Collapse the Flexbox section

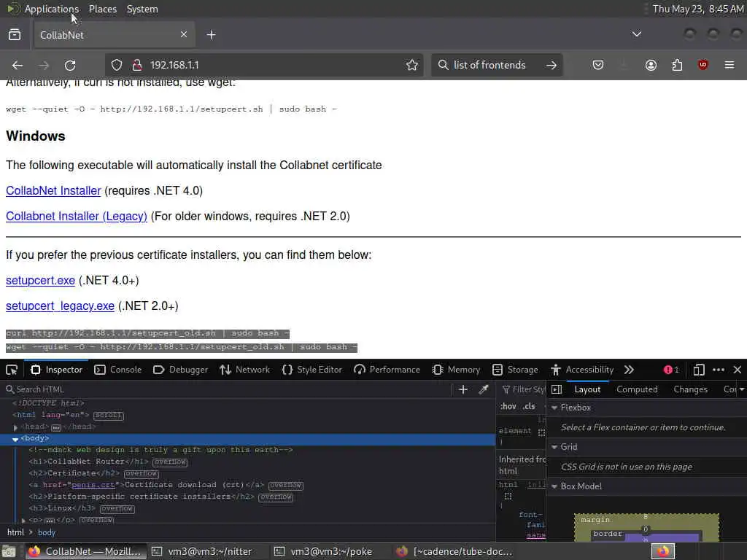tap(554, 408)
